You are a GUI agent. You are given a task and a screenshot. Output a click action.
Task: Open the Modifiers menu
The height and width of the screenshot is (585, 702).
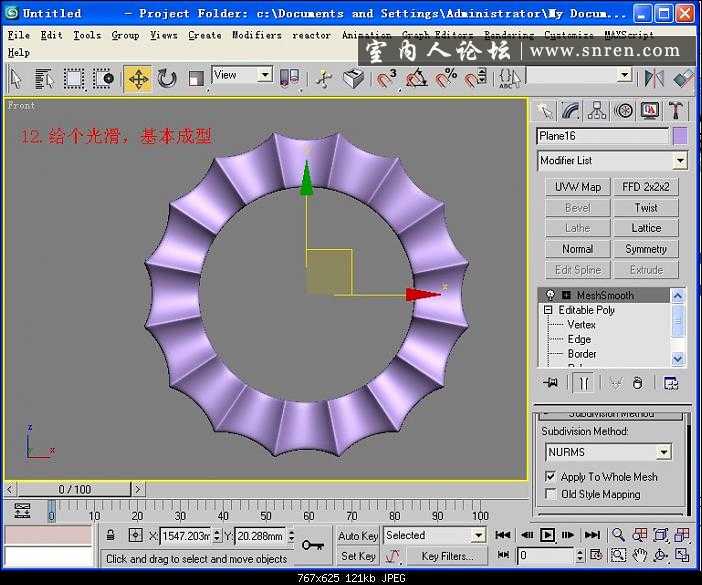[256, 35]
